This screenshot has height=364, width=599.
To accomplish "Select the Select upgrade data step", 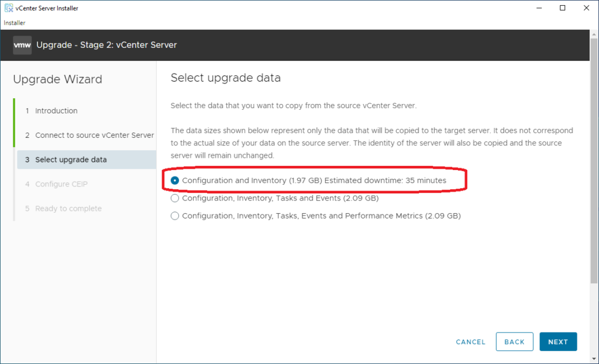I will pyautogui.click(x=71, y=160).
